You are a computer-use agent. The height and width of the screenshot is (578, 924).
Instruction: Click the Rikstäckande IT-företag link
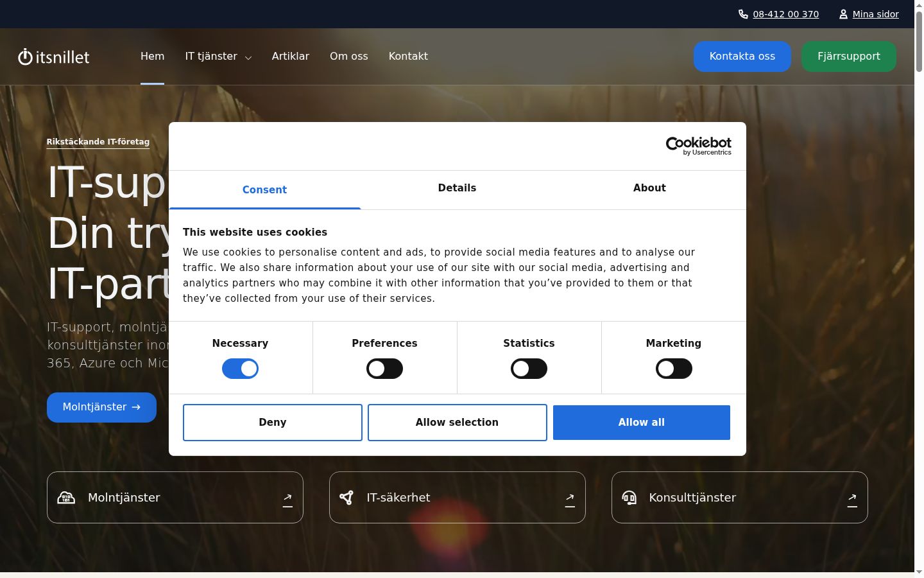[98, 142]
